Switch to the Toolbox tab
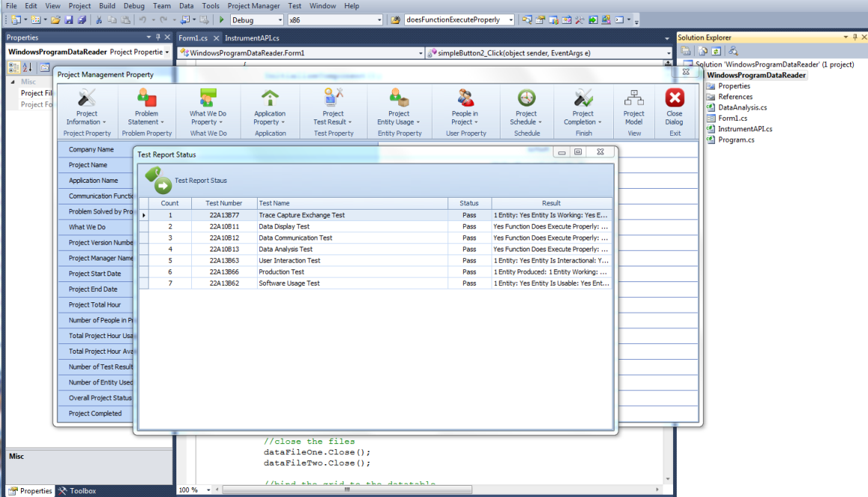The width and height of the screenshot is (868, 497). 77,491
